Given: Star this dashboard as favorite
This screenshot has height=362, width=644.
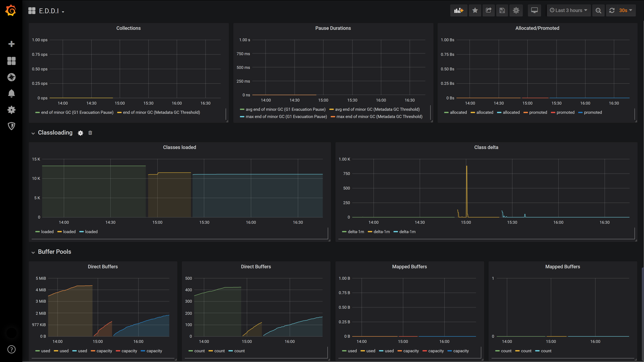Looking at the screenshot, I should [475, 11].
